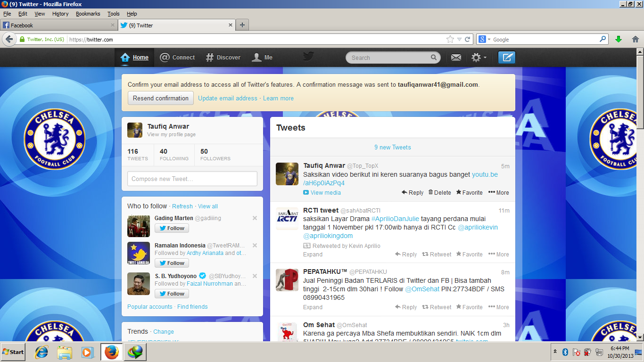The height and width of the screenshot is (362, 644).
Task: Open More options on Taufiq Anwar's tweet
Action: click(498, 192)
